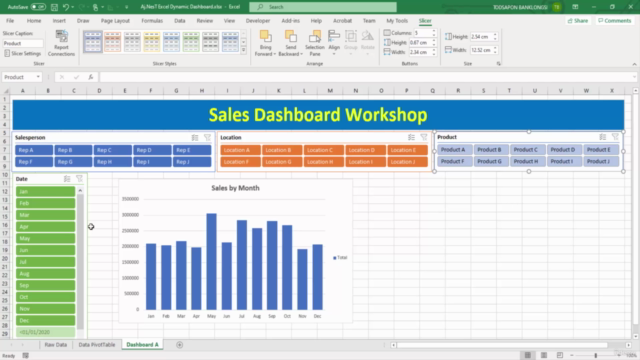Open Report Connections
This screenshot has height=360, width=640.
(x=61, y=43)
